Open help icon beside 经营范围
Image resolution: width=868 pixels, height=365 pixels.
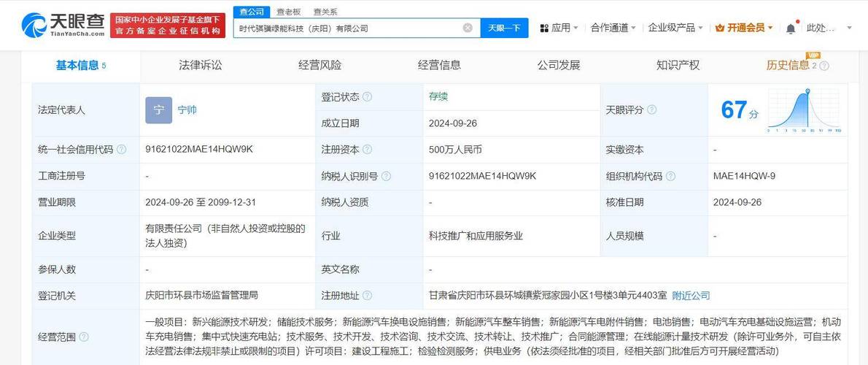[x=84, y=337]
